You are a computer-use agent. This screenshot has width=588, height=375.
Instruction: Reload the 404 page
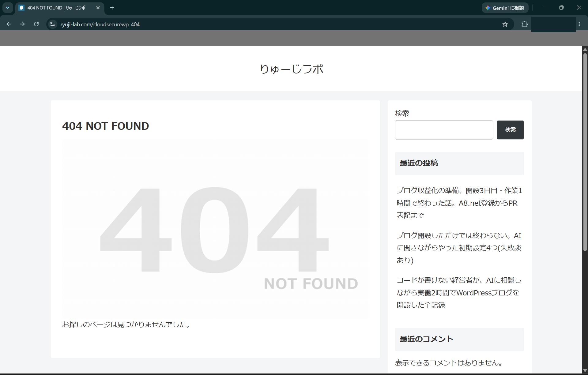coord(36,24)
